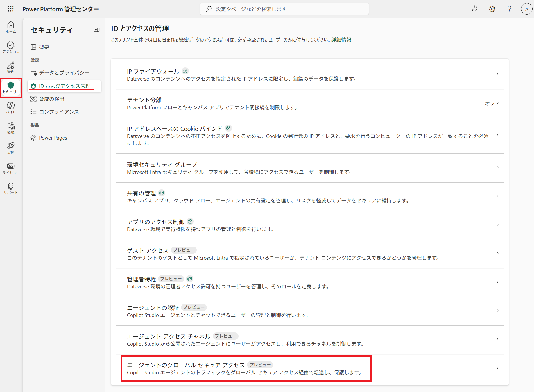Click the search magnifier icon
Viewport: 534px width, 392px height.
pyautogui.click(x=209, y=9)
